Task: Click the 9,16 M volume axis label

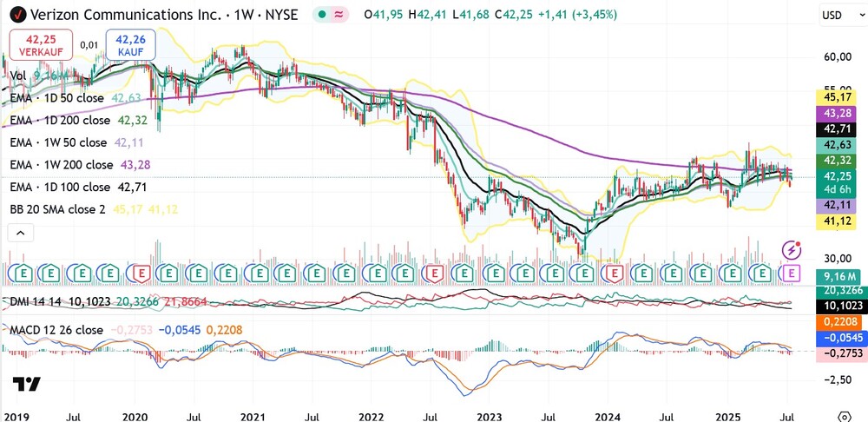Action: [837, 276]
